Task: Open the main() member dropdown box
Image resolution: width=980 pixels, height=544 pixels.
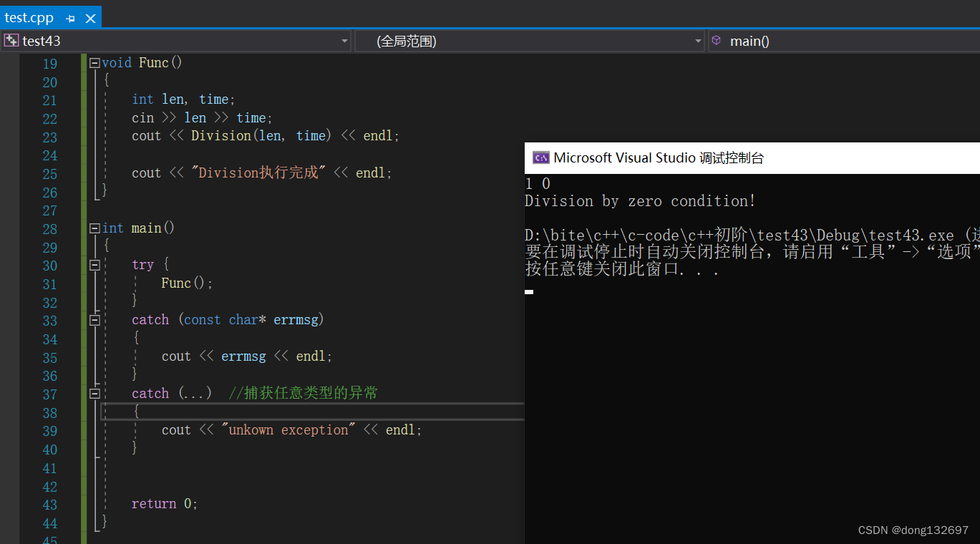Action: click(844, 41)
